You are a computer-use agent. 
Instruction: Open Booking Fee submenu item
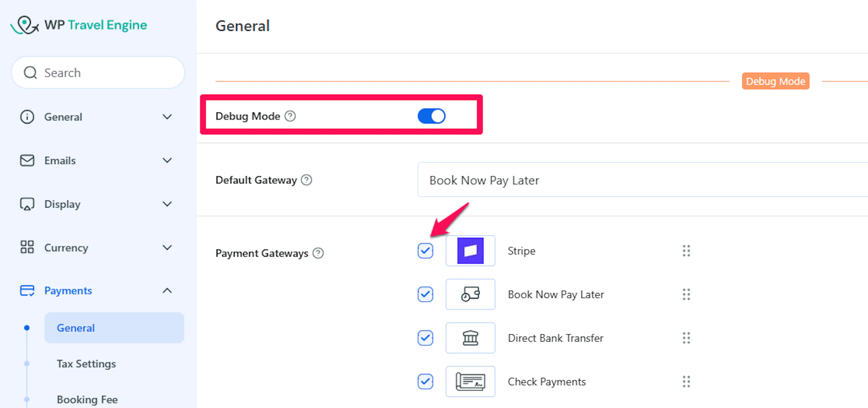87,399
